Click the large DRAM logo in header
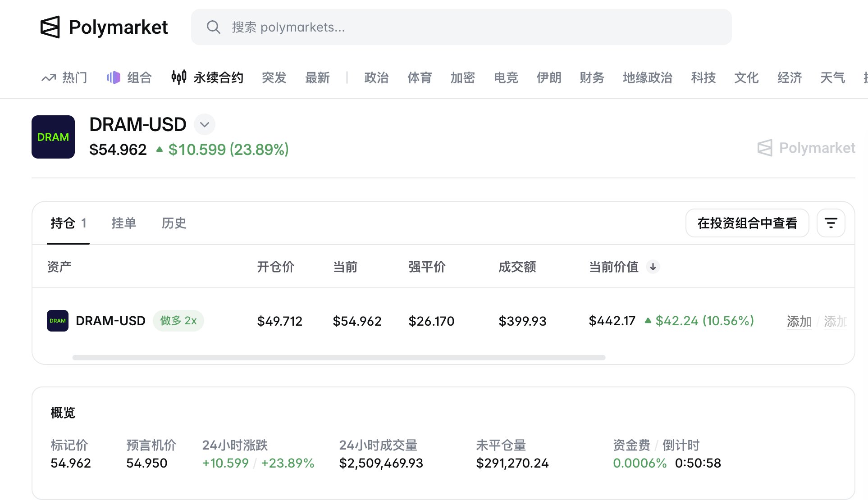 [x=53, y=137]
